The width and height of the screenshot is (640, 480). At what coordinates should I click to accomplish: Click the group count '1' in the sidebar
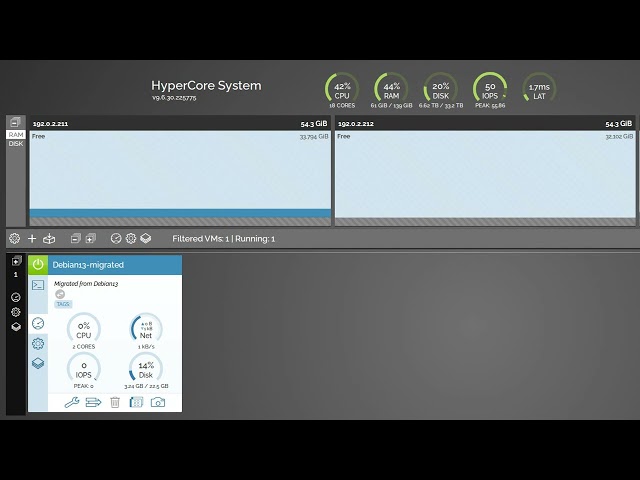(16, 275)
